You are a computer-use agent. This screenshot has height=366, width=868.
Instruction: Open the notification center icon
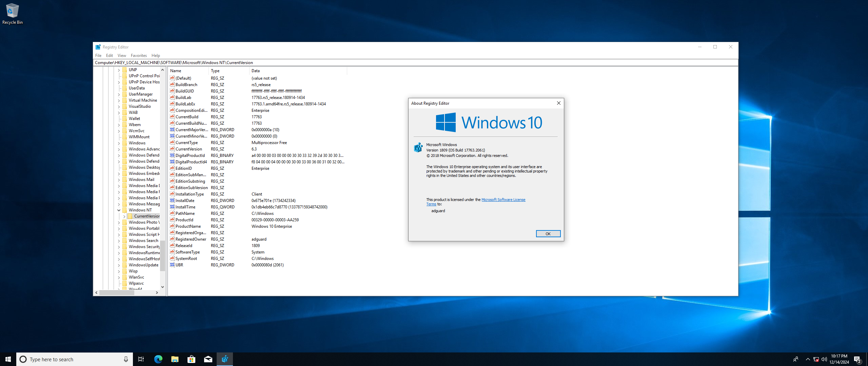coord(857,359)
